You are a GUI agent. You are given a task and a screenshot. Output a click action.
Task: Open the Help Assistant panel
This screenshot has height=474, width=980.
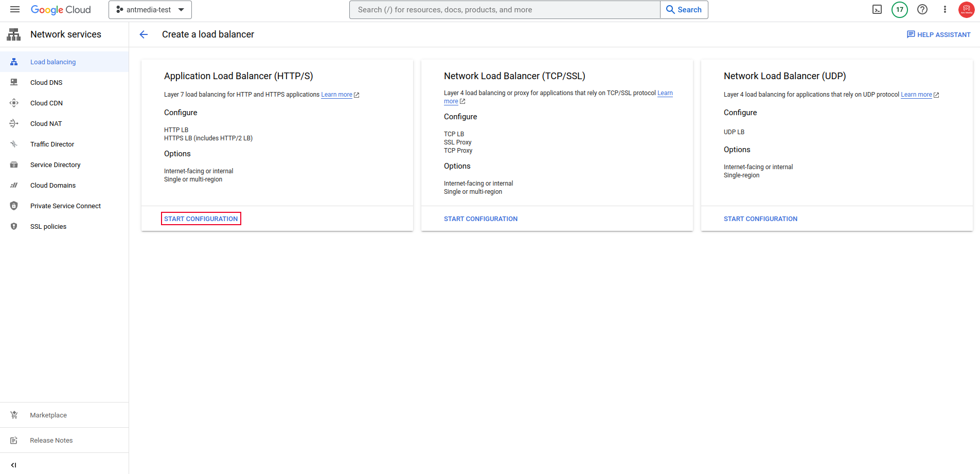[x=938, y=34]
